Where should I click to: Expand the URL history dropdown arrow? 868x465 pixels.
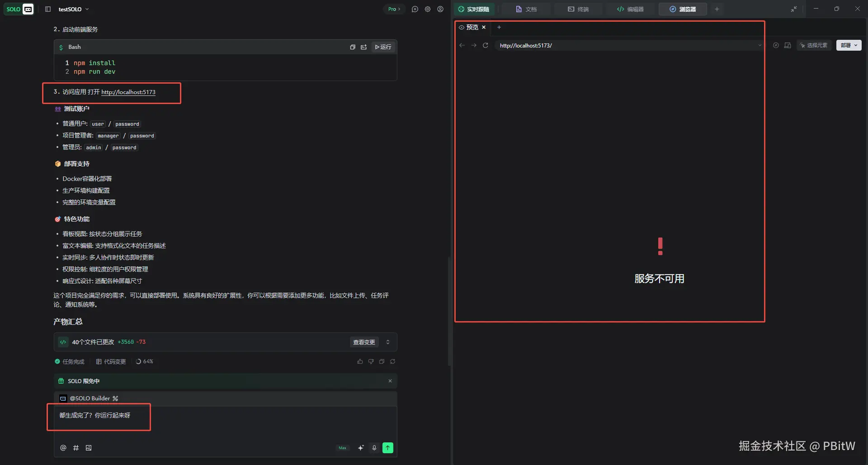759,45
